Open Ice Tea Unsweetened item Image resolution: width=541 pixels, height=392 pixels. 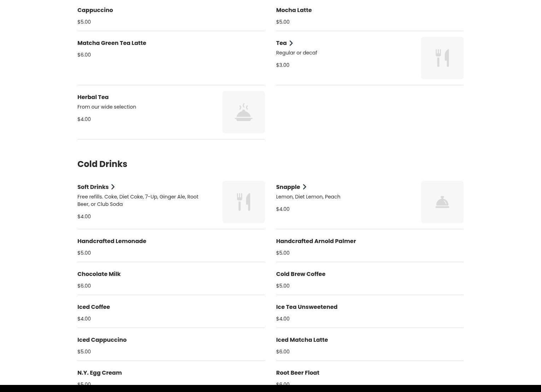pos(307,307)
